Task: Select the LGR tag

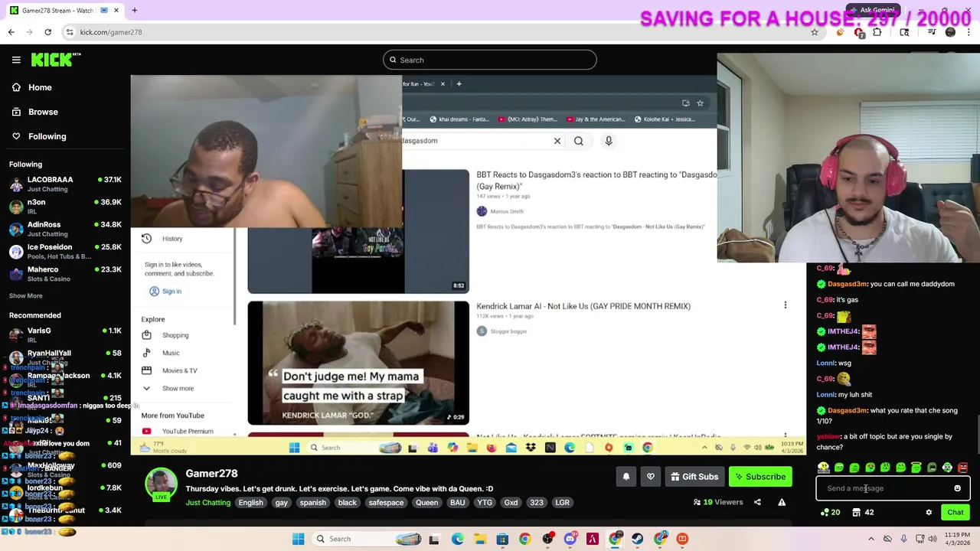Action: point(562,503)
